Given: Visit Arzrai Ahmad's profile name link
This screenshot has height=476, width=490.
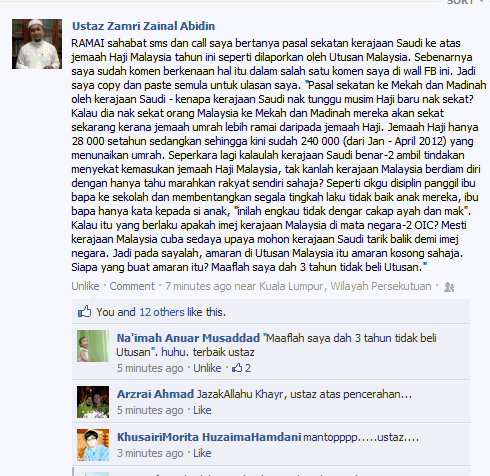Looking at the screenshot, I should 155,394.
